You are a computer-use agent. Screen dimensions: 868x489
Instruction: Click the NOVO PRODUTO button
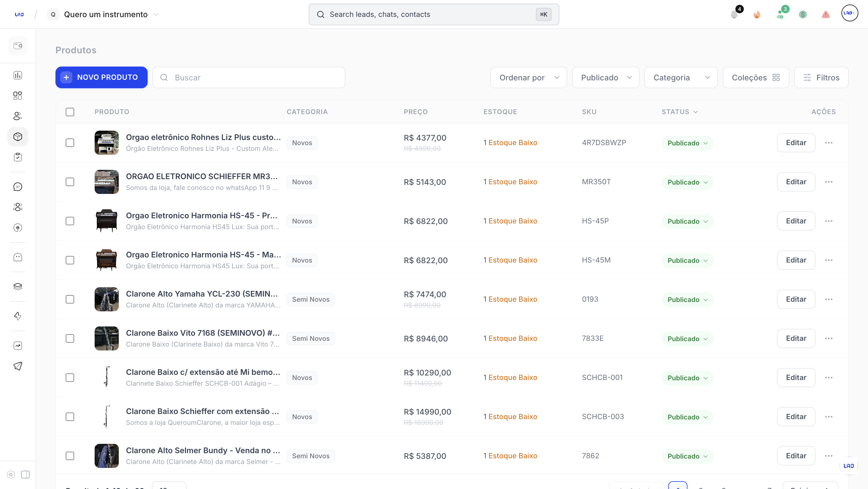pyautogui.click(x=102, y=77)
